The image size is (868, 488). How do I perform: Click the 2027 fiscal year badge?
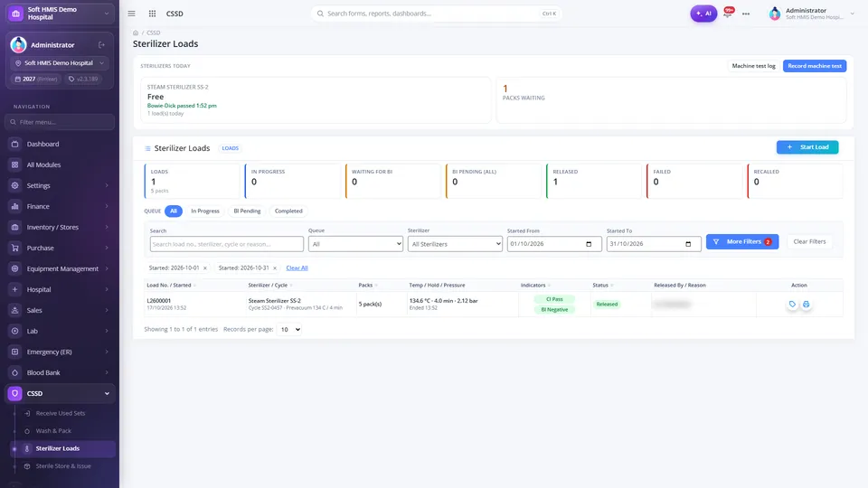pyautogui.click(x=36, y=80)
